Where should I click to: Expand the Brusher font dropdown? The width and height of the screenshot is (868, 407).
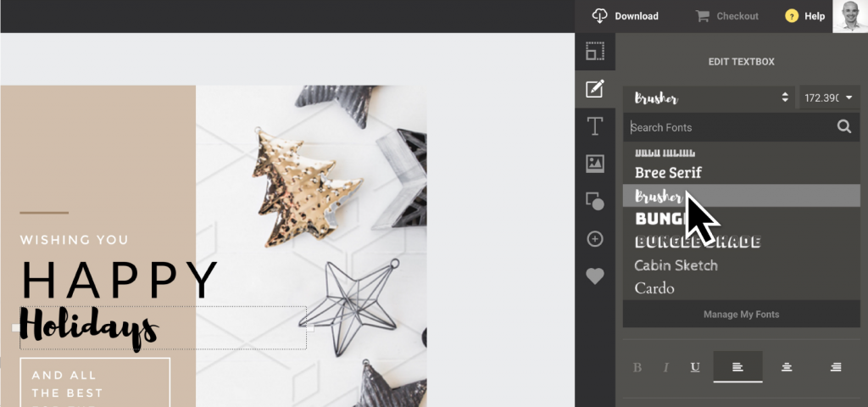coord(708,98)
